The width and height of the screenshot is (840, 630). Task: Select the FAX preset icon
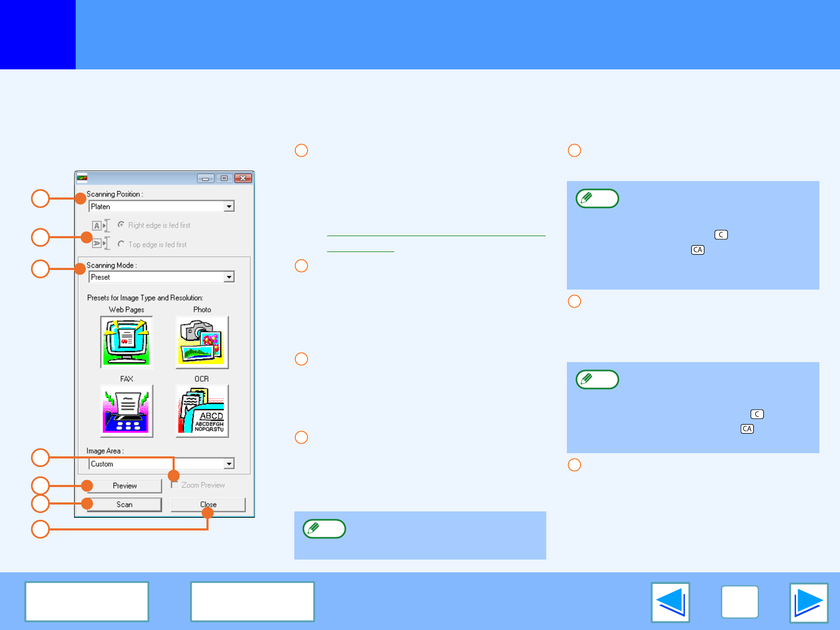127,411
